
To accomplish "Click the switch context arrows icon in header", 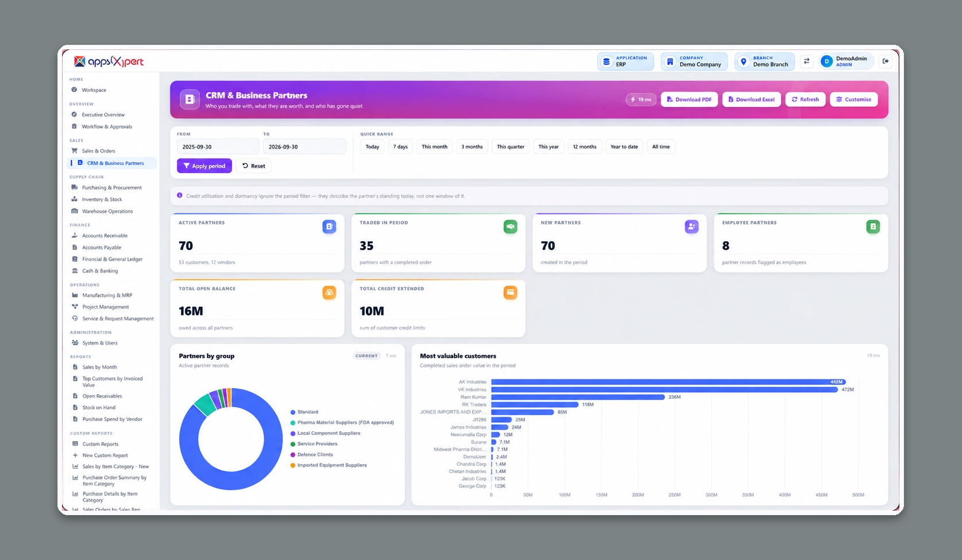I will pyautogui.click(x=807, y=61).
